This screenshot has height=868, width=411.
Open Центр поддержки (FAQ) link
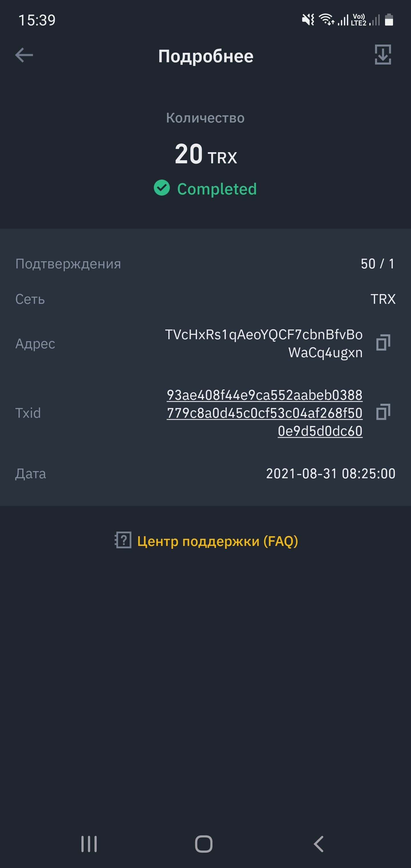[x=217, y=541]
